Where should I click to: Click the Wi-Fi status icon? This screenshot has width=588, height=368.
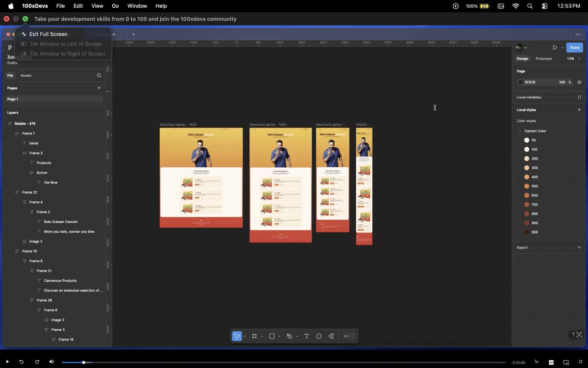tap(515, 6)
